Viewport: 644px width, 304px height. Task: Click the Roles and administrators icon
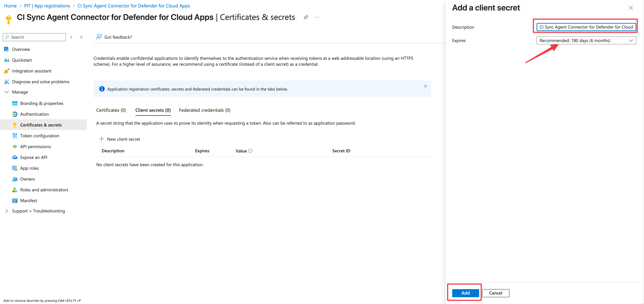point(15,190)
